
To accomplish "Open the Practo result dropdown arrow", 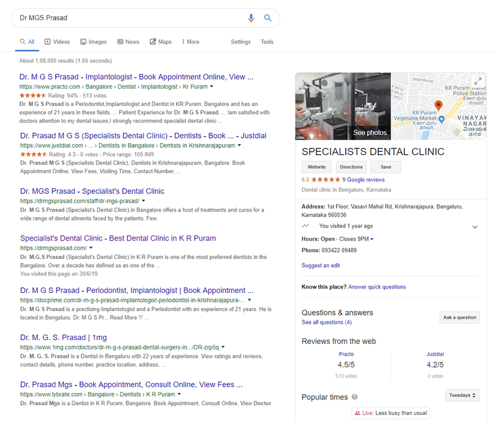I will (212, 86).
